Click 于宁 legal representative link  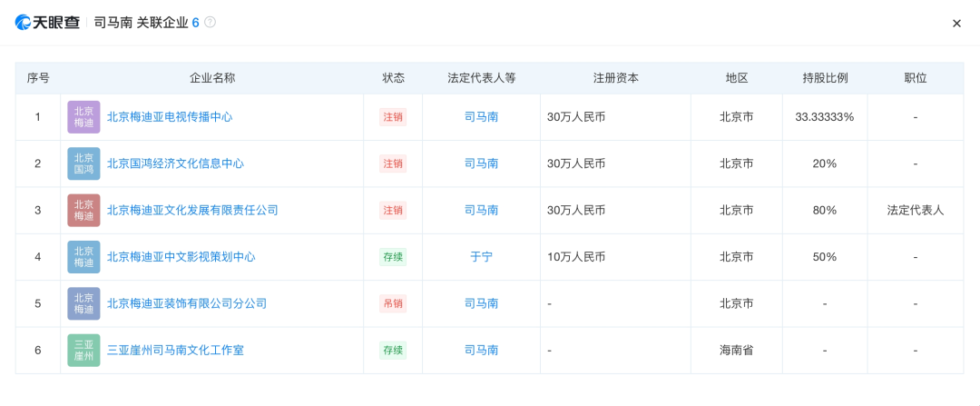point(481,257)
